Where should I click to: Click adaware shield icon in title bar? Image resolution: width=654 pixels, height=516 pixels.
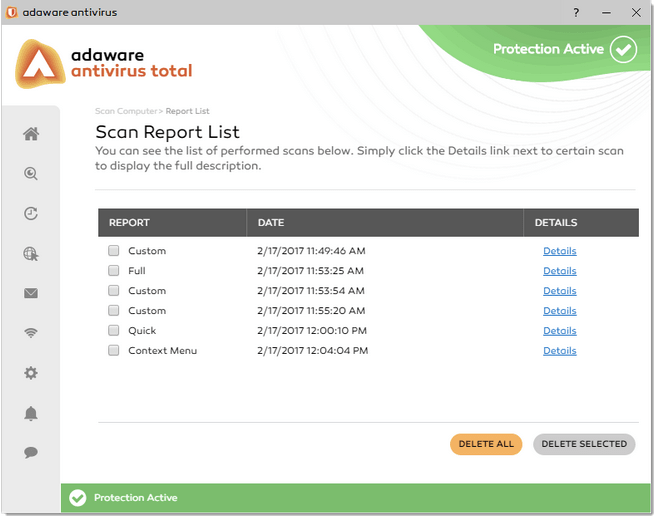click(12, 13)
